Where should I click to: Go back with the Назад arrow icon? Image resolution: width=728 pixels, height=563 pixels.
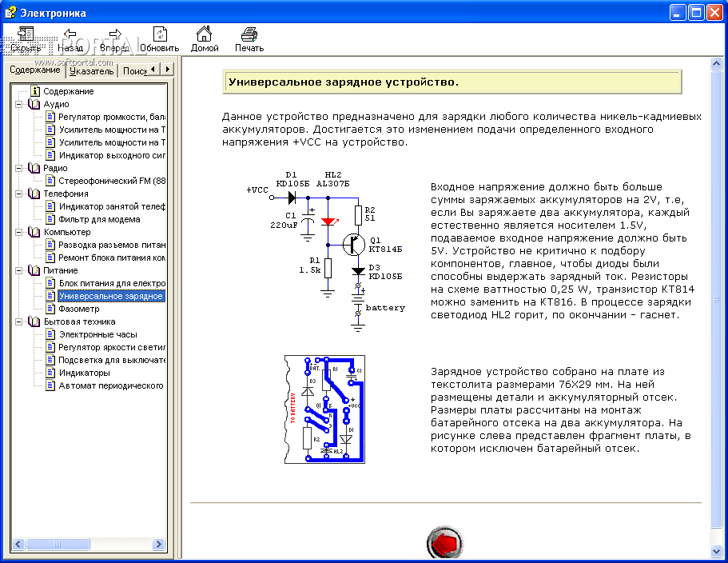pyautogui.click(x=70, y=34)
